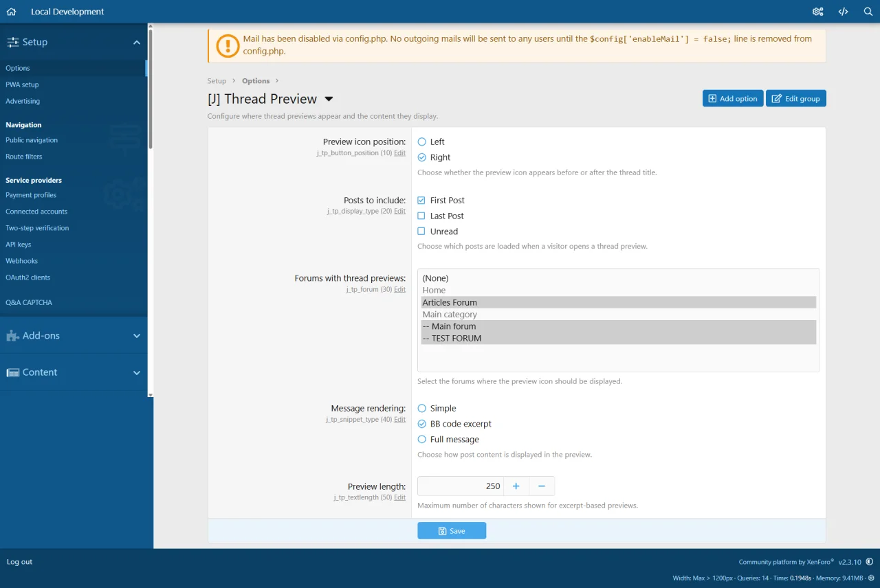The width and height of the screenshot is (880, 588).
Task: Click Log out link
Action: [19, 562]
